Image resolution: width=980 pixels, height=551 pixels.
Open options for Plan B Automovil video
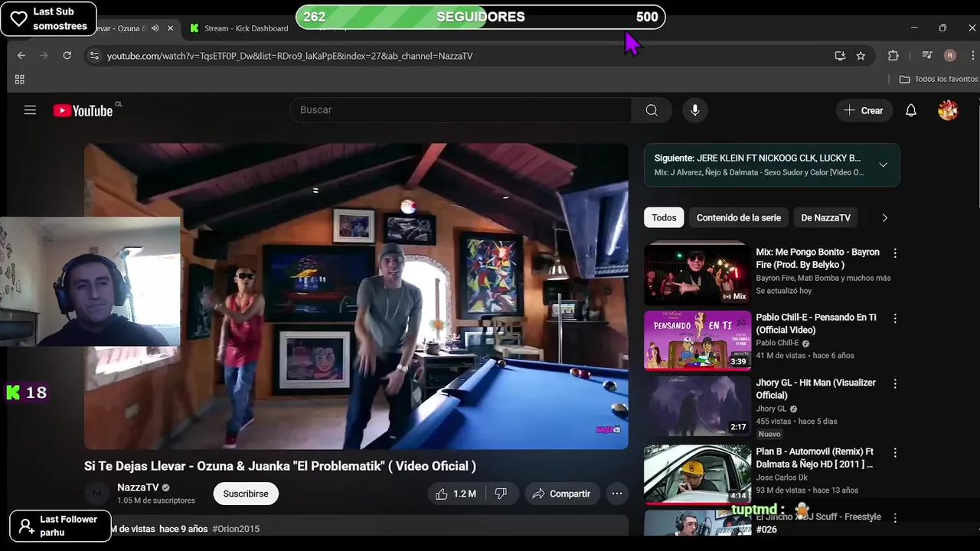[895, 453]
